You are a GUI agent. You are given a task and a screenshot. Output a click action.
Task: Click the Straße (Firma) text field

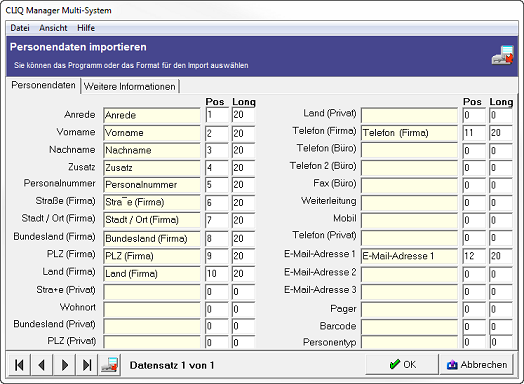click(x=152, y=202)
